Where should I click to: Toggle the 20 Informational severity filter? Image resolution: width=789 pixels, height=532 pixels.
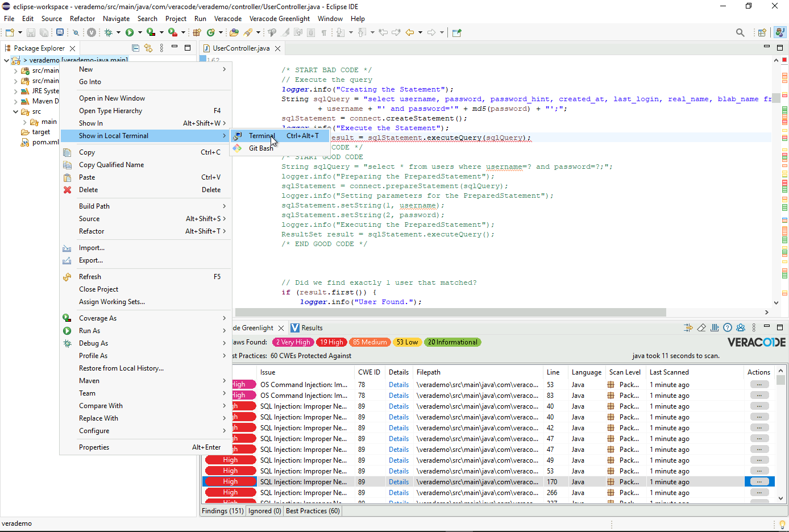point(452,342)
